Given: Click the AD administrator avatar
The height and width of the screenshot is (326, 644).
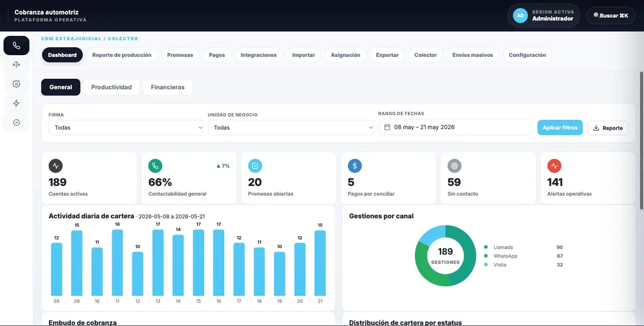Looking at the screenshot, I should (x=520, y=16).
